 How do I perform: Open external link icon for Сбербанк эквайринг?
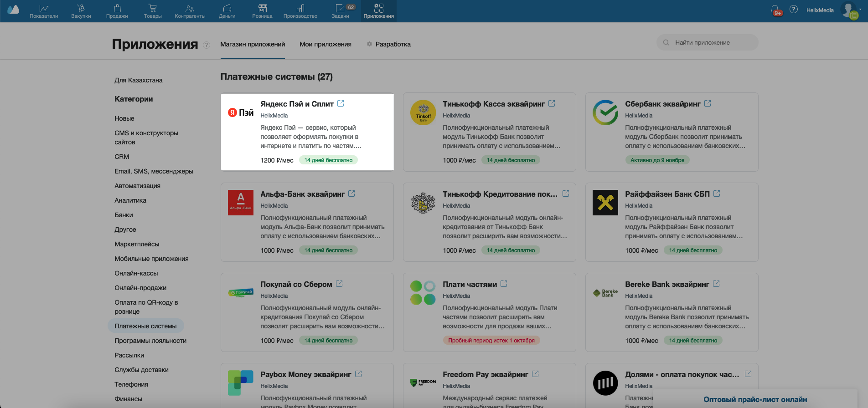click(x=708, y=103)
